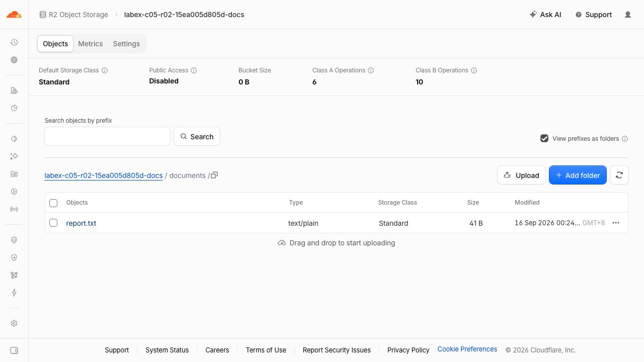Open the play circle icon in sidebar

[14, 192]
